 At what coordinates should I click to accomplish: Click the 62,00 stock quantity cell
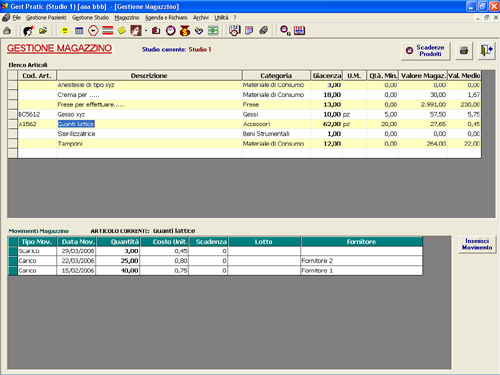coord(327,124)
